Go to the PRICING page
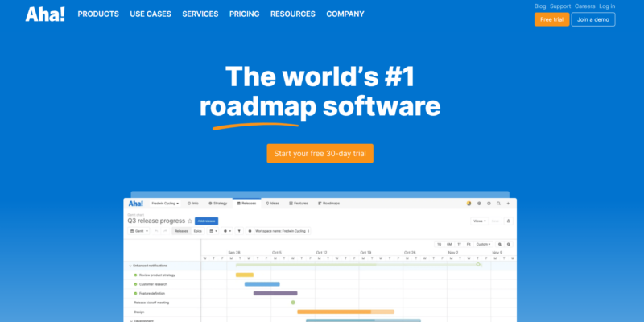Viewport: 644px width, 322px height. [x=245, y=14]
